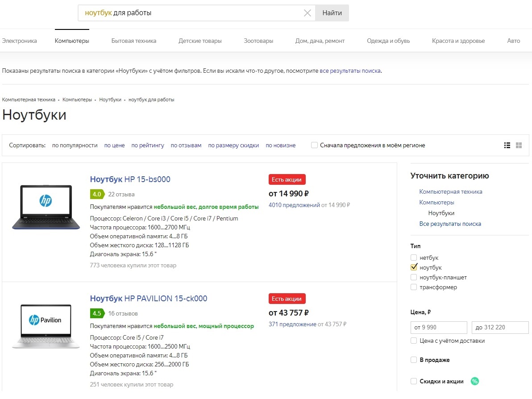Screen dimensions: 532x399
Task: Click the maximum price 'до 312 220' field
Action: (500, 328)
